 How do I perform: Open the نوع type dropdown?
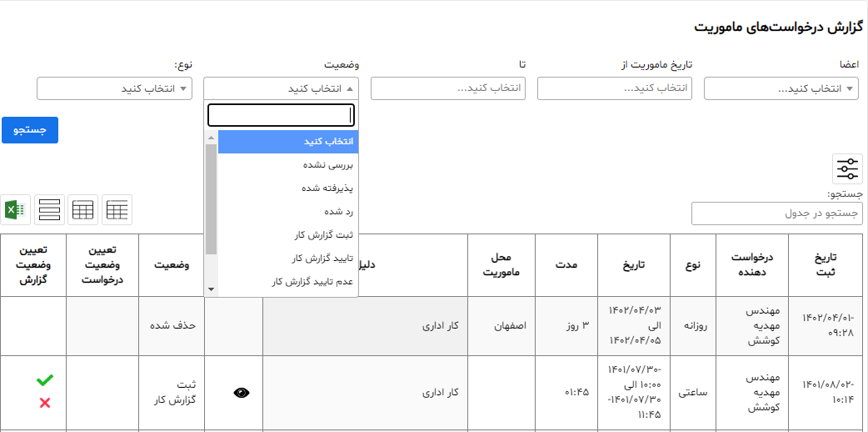[x=115, y=88]
